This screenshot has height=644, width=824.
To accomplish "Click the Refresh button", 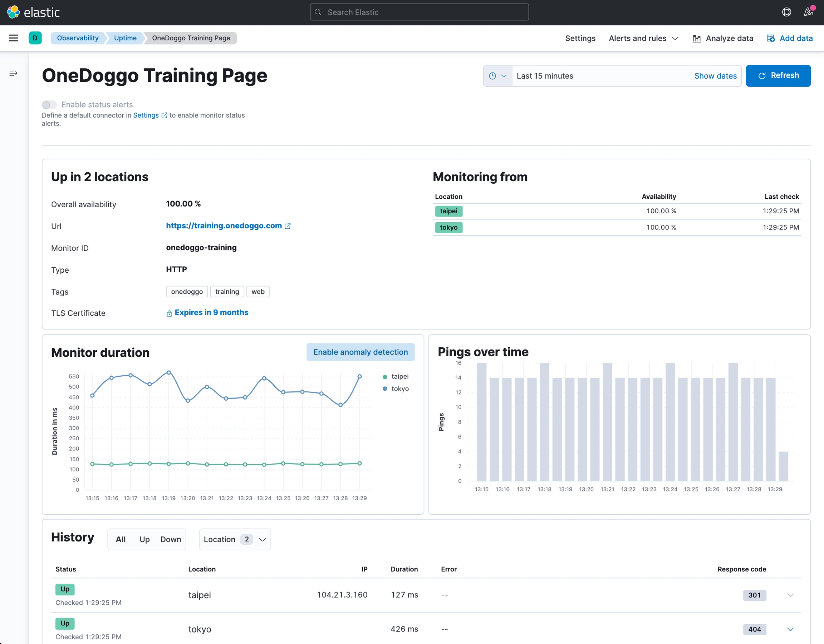I will point(778,76).
